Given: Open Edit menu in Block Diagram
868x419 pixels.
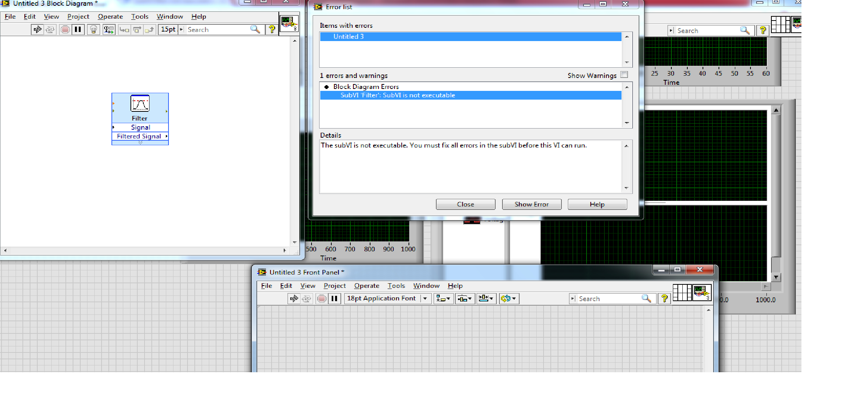Looking at the screenshot, I should click(30, 16).
